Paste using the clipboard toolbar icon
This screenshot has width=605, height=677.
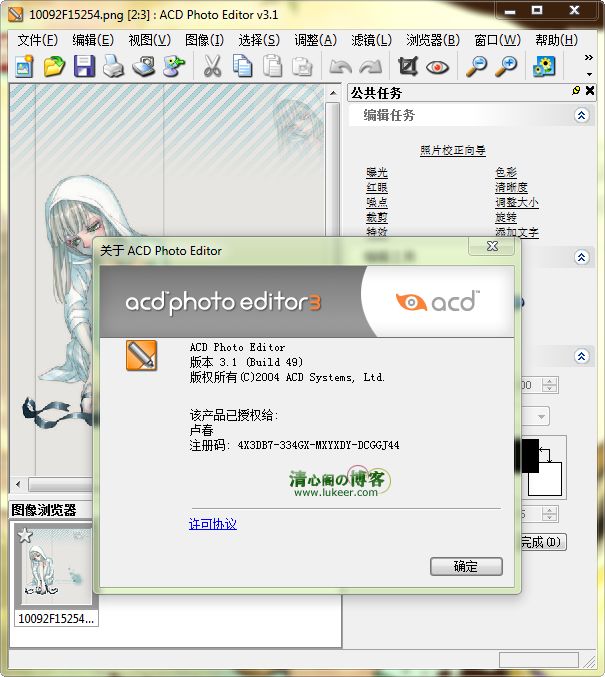272,66
